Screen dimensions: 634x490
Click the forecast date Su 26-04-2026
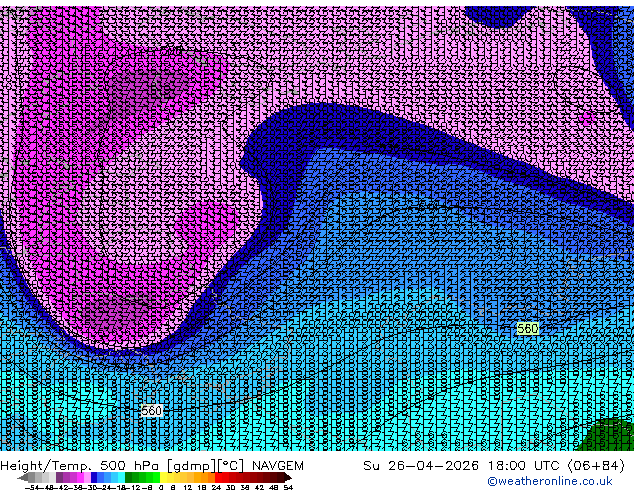coord(421,466)
